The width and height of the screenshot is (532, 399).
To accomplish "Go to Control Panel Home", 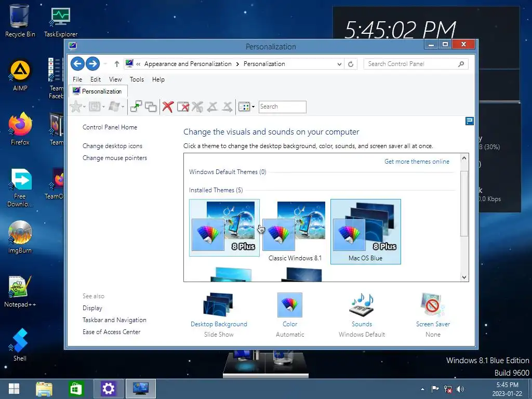I will click(110, 127).
